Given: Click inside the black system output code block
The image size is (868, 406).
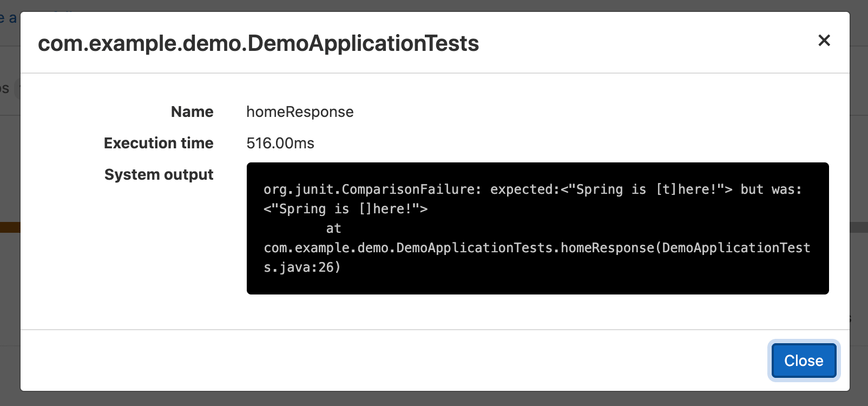Looking at the screenshot, I should click(x=537, y=228).
